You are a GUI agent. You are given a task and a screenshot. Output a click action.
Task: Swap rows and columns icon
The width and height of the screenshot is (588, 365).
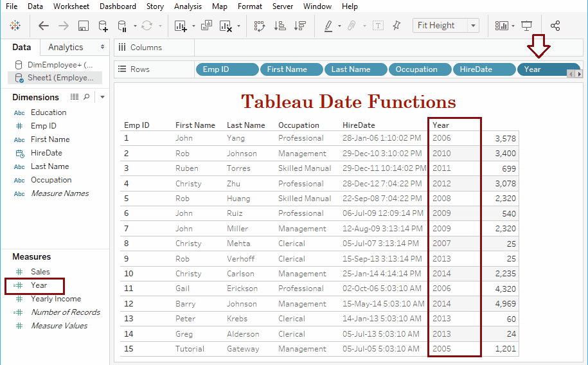tap(260, 26)
